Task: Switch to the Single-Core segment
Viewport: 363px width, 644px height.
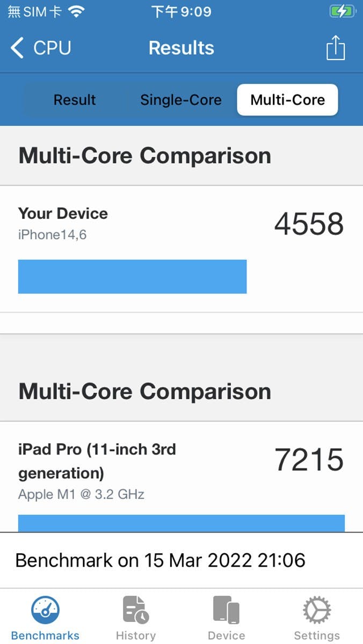Action: click(x=180, y=100)
